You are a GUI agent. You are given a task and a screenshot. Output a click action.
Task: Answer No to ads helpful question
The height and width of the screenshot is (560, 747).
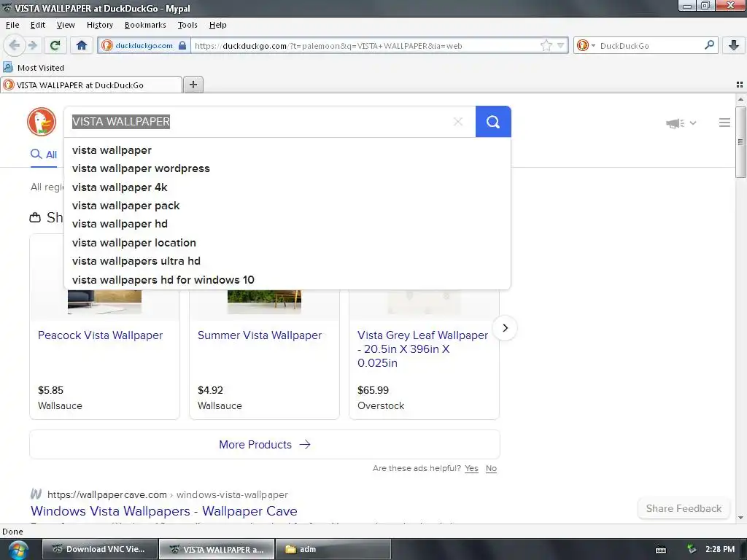click(491, 468)
